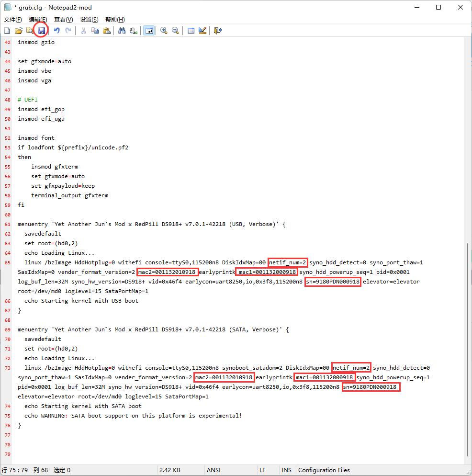Viewport: 472px width, 476px height.
Task: Click the Replace text icon
Action: click(x=134, y=31)
